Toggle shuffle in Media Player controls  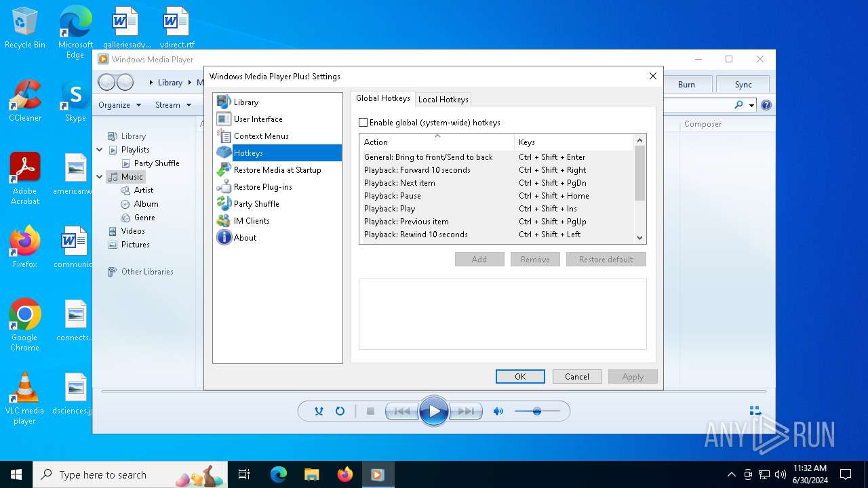319,411
